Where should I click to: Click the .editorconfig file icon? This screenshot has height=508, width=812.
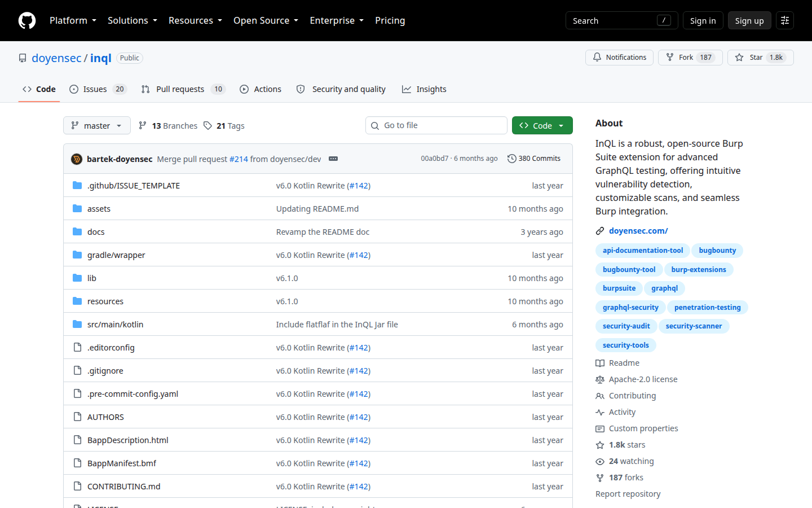click(77, 347)
